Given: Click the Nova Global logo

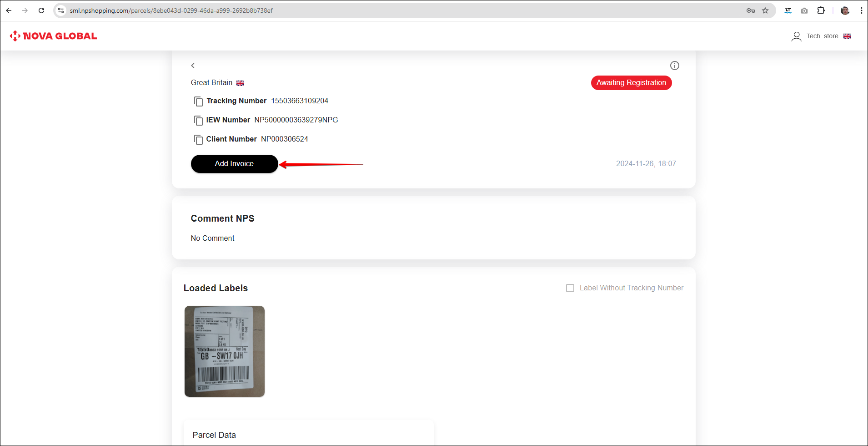Looking at the screenshot, I should tap(54, 36).
